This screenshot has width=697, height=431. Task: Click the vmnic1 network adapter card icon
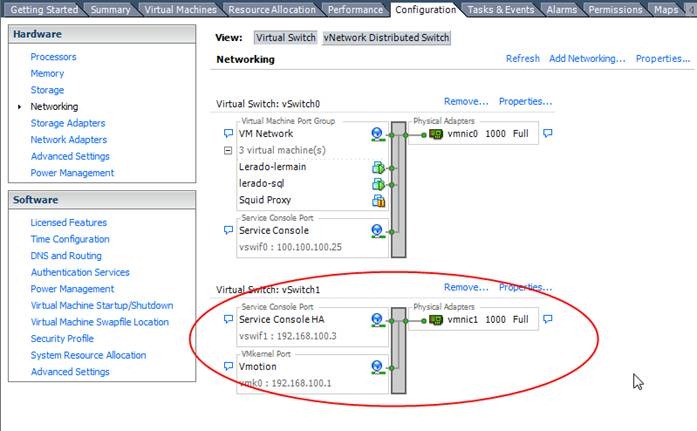[x=436, y=319]
